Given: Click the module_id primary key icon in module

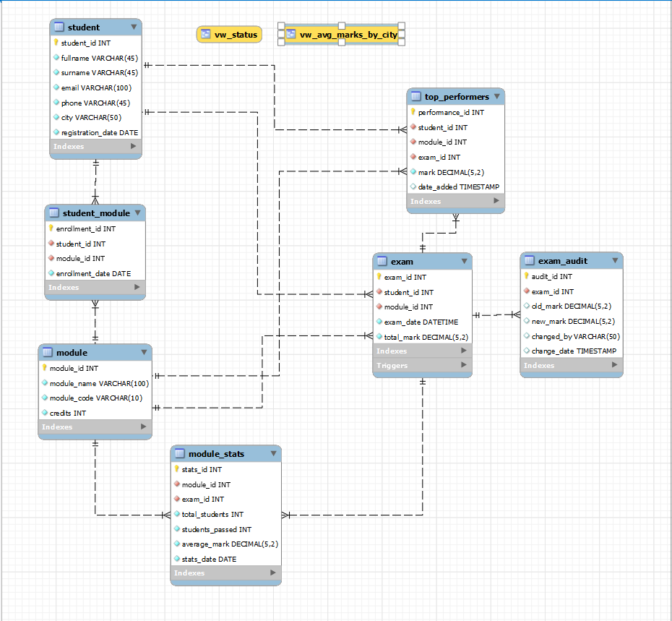Looking at the screenshot, I should 45,367.
